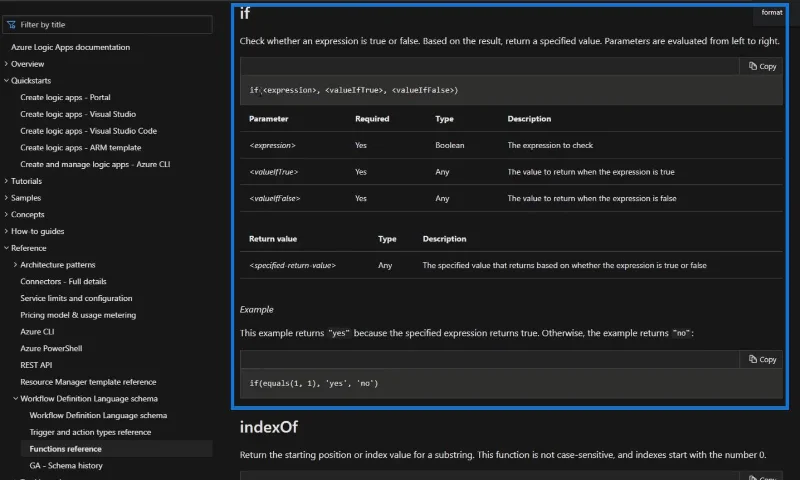Collapse Workflow Definition Language schema parent node

[15, 398]
